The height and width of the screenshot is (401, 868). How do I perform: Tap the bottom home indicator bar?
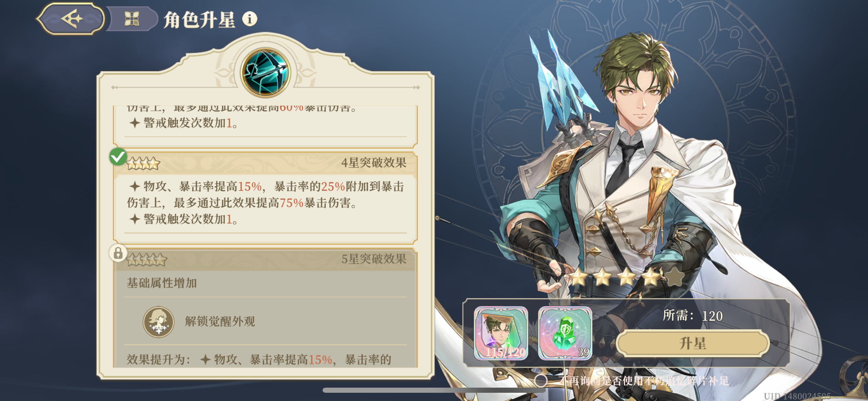434,390
